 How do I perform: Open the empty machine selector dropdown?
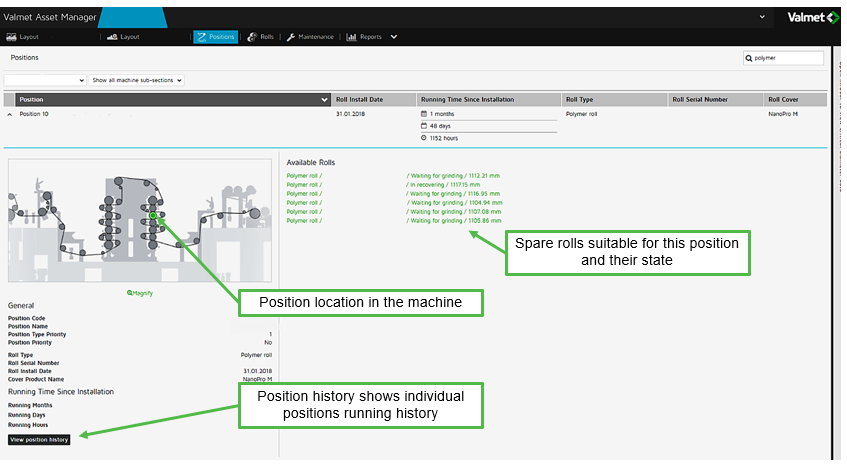point(46,80)
